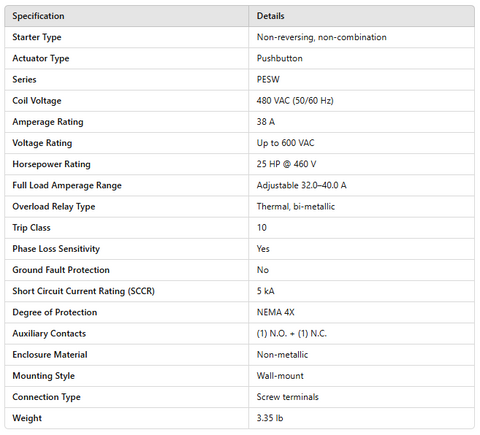This screenshot has width=480, height=435.
Task: Select the PESW series value
Action: tap(268, 80)
